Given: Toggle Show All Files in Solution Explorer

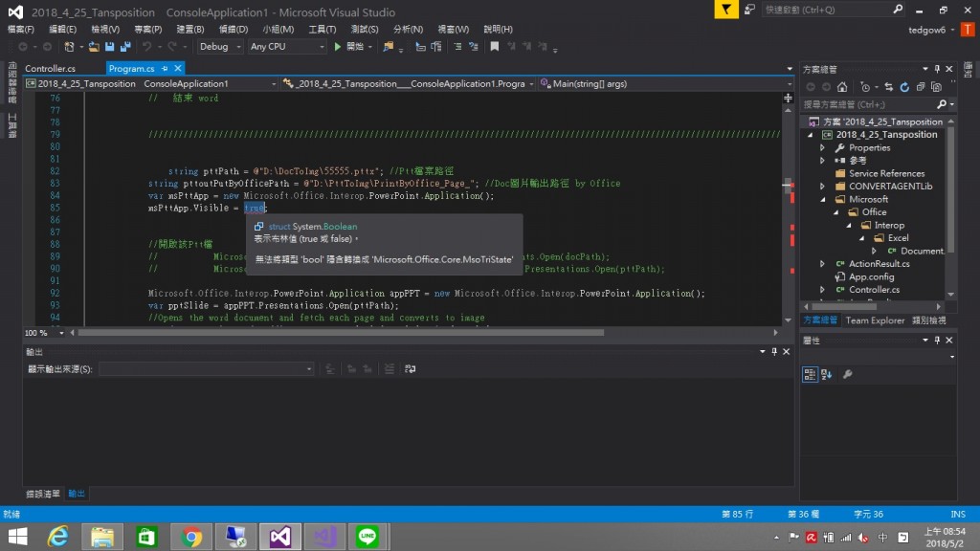Looking at the screenshot, I should tap(936, 87).
